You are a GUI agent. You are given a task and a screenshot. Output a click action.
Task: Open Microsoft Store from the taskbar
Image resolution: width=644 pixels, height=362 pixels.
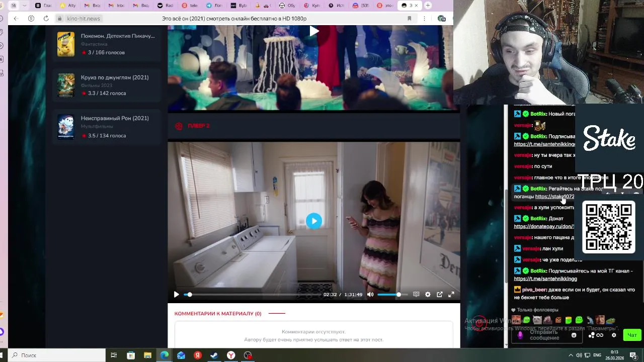131,355
